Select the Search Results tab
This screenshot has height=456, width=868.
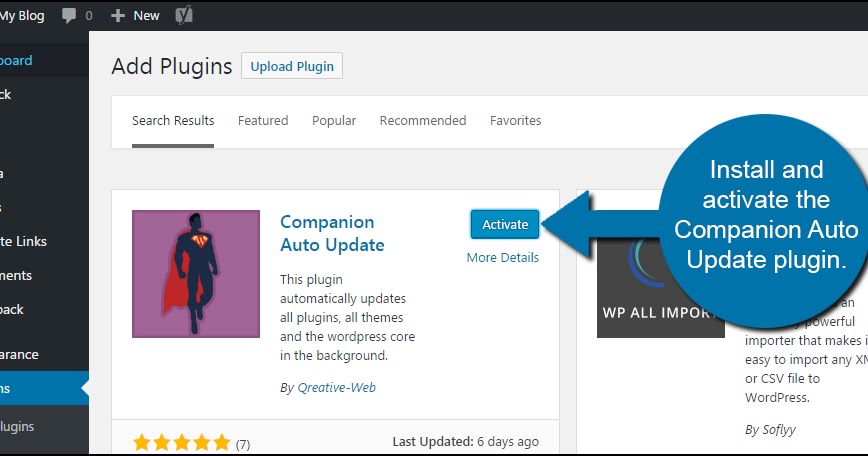point(173,121)
